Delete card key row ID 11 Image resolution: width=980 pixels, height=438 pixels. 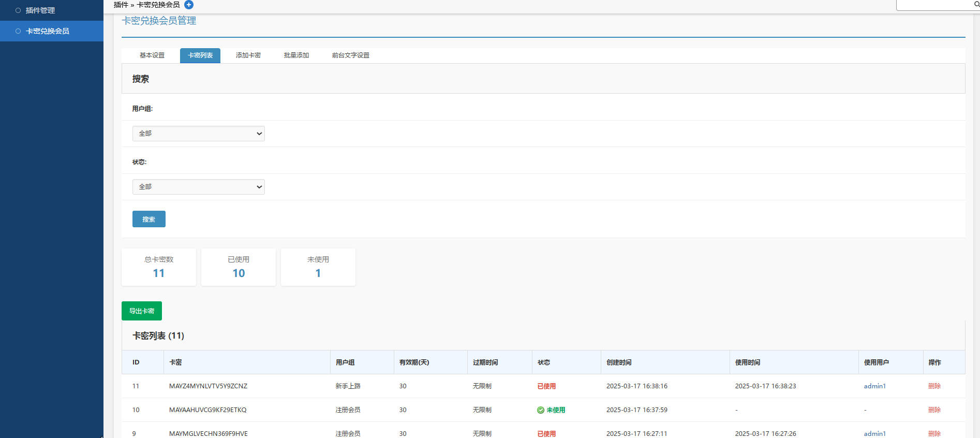coord(934,386)
